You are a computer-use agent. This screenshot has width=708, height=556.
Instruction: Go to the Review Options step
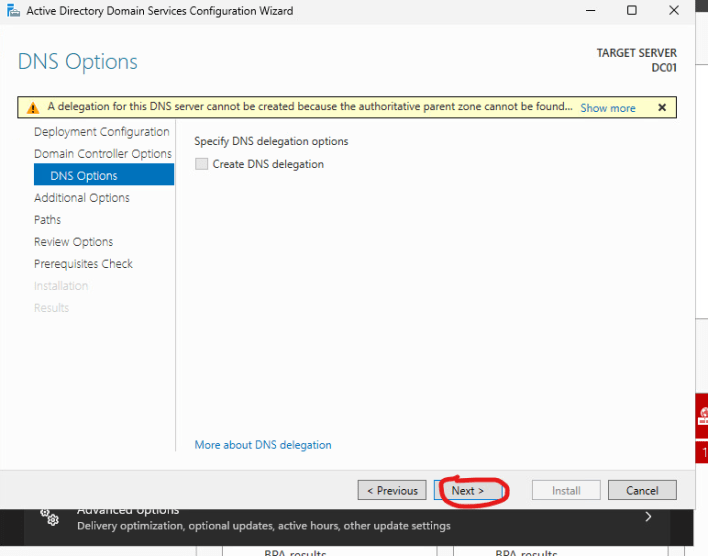coord(74,242)
